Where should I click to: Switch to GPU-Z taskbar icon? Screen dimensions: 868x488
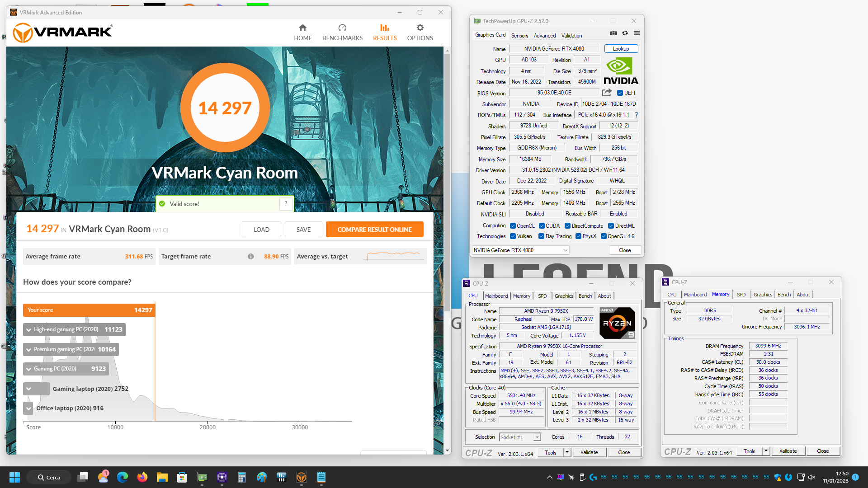202,477
